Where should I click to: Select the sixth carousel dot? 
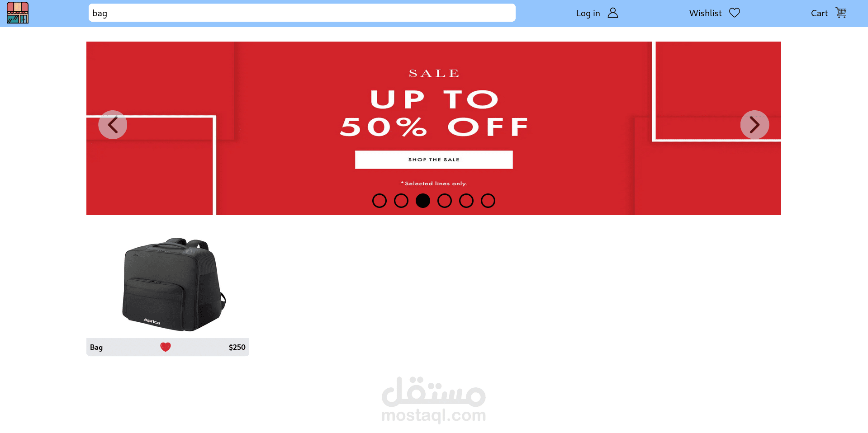click(488, 201)
